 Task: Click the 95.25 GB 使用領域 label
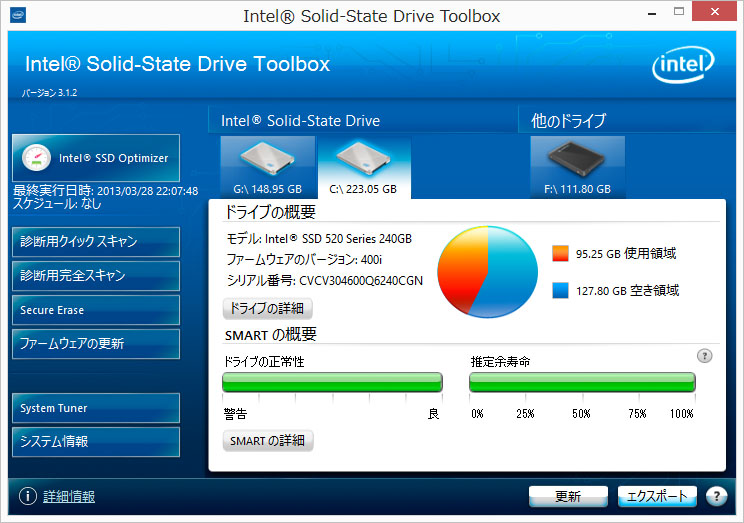point(626,253)
